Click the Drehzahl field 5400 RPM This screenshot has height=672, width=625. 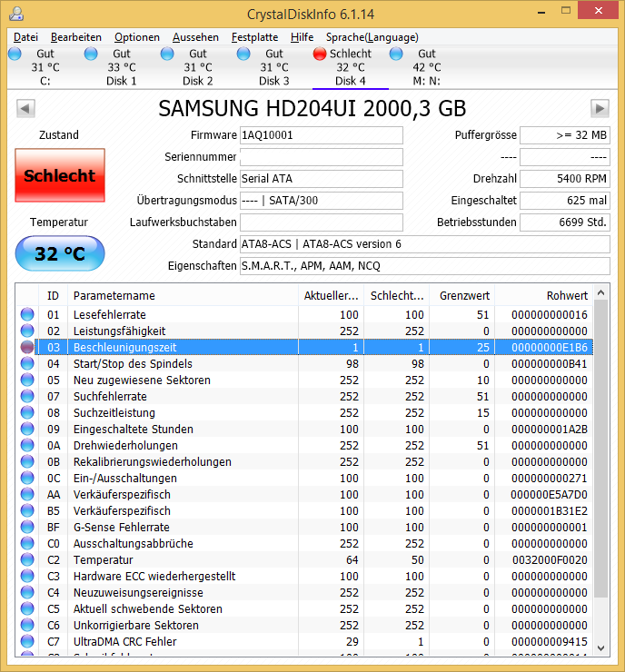pyautogui.click(x=565, y=179)
